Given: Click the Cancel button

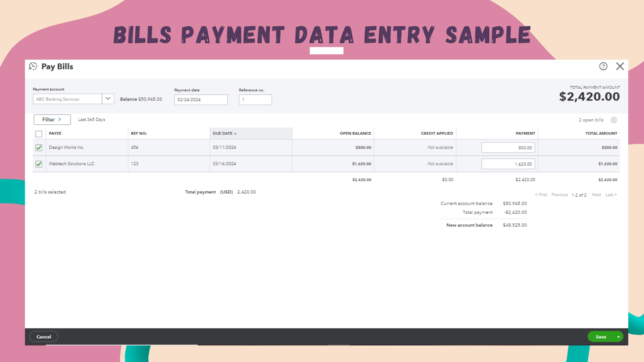Looking at the screenshot, I should [44, 337].
